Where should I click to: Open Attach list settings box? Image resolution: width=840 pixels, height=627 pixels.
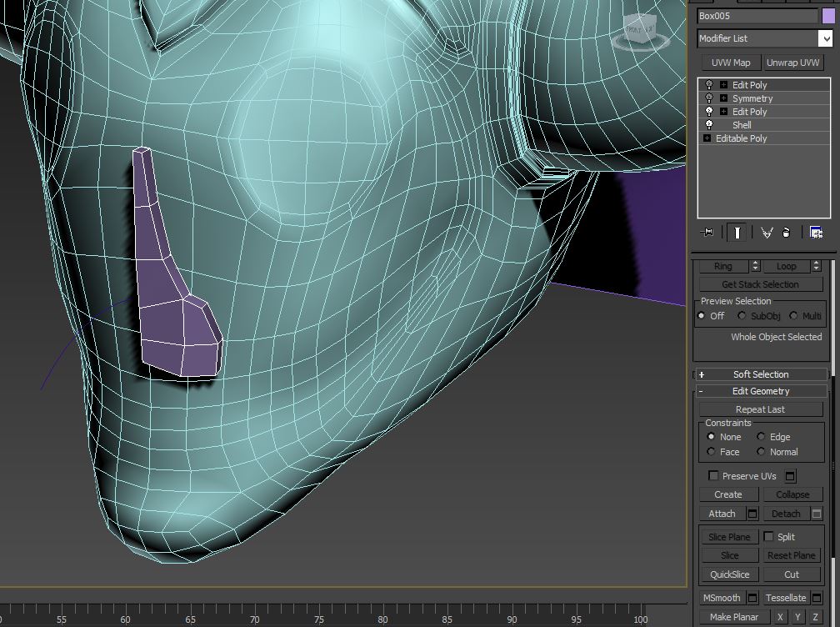point(752,514)
